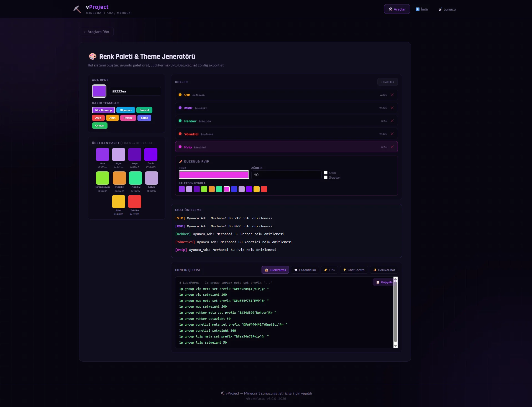Apply the Okyanus preset theme

pyautogui.click(x=126, y=110)
